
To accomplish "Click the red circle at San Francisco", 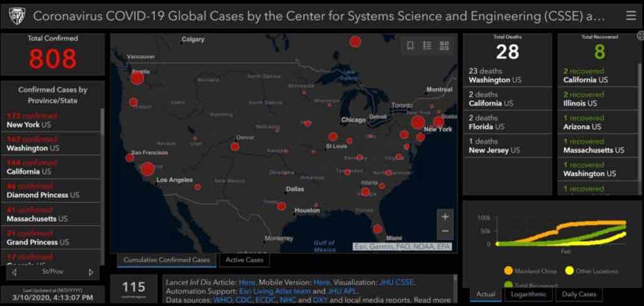I will (130, 157).
